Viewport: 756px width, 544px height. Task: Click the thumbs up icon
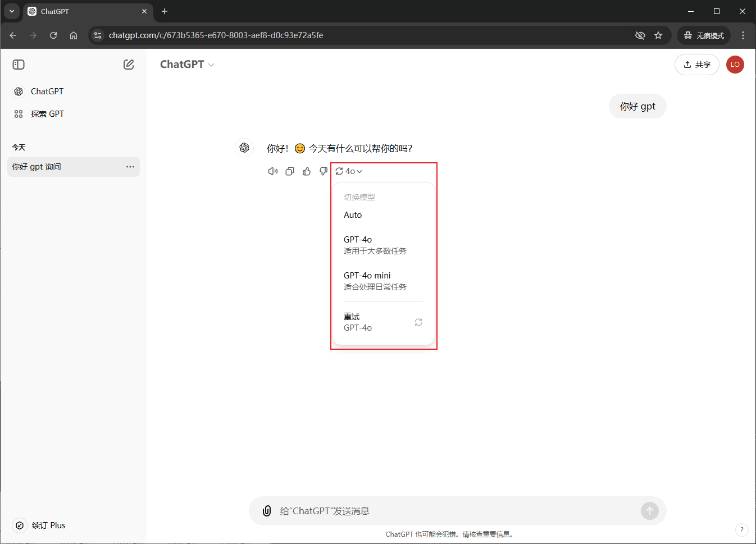pos(307,171)
